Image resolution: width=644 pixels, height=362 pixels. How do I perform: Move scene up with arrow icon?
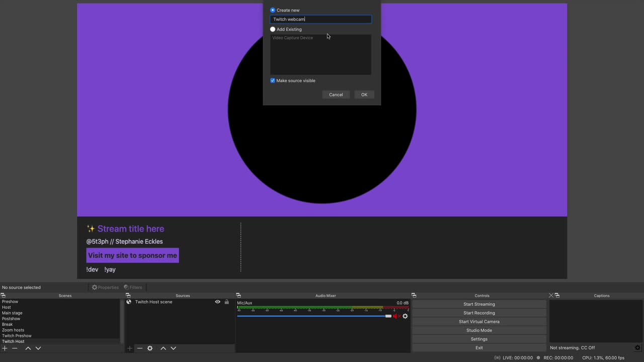click(x=28, y=348)
